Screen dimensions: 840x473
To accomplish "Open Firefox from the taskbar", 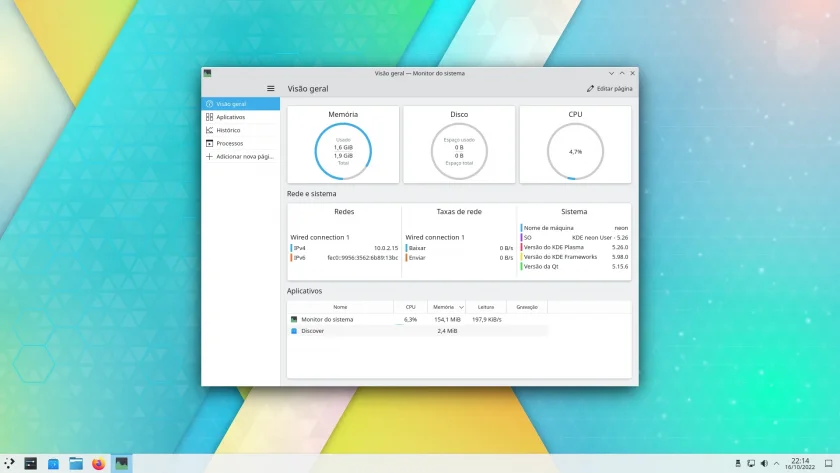I will (99, 463).
